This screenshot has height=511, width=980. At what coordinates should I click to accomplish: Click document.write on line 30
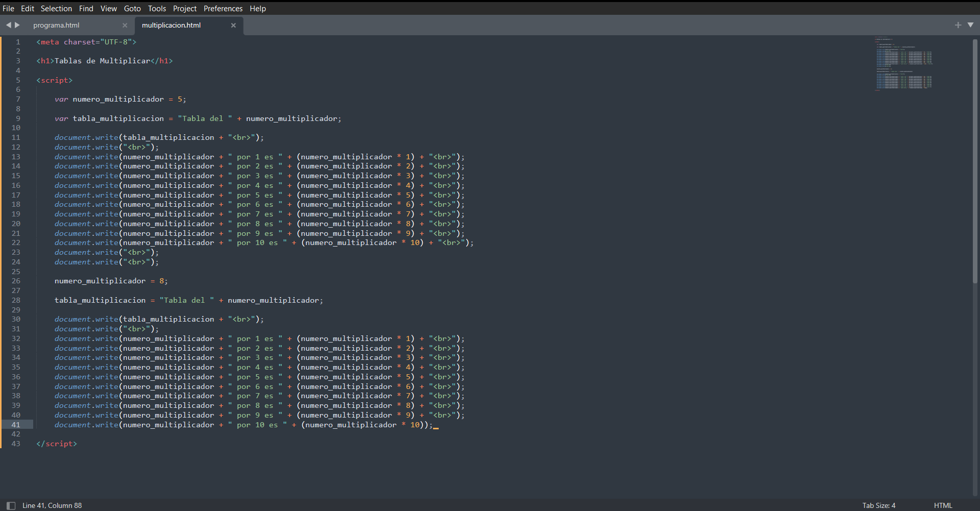pyautogui.click(x=86, y=319)
